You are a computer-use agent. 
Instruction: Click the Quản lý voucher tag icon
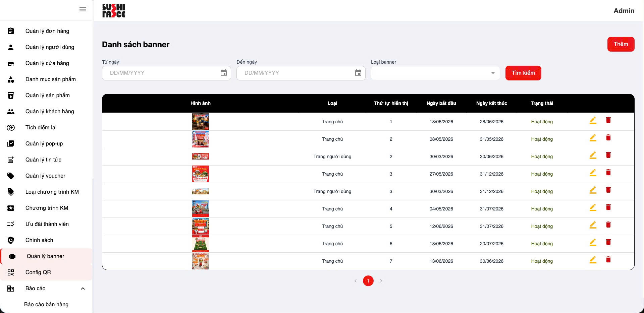tap(11, 176)
